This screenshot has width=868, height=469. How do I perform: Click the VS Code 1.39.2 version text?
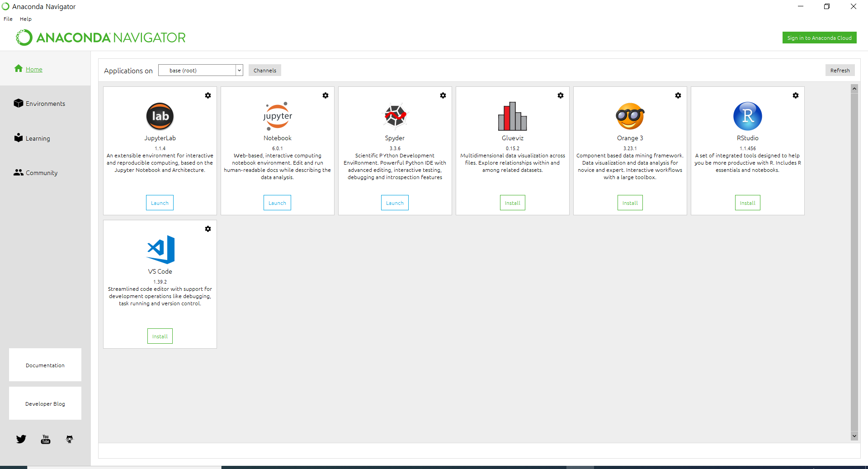coord(160,282)
